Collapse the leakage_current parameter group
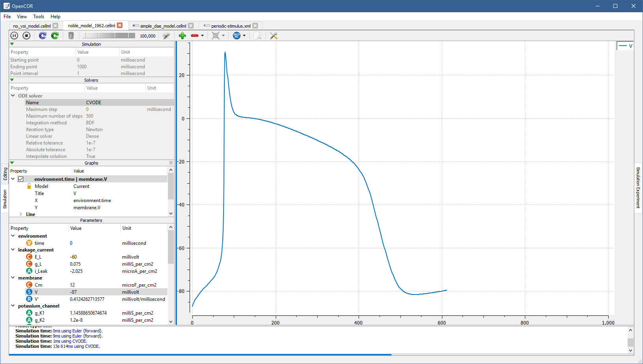Screen dimensions: 643x364 pos(13,250)
